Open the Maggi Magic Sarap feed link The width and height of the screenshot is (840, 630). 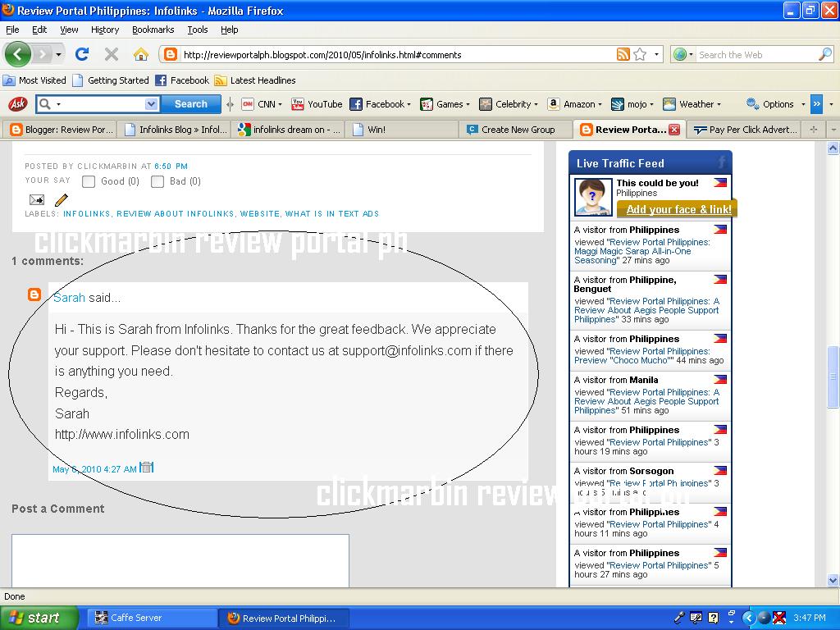(641, 251)
